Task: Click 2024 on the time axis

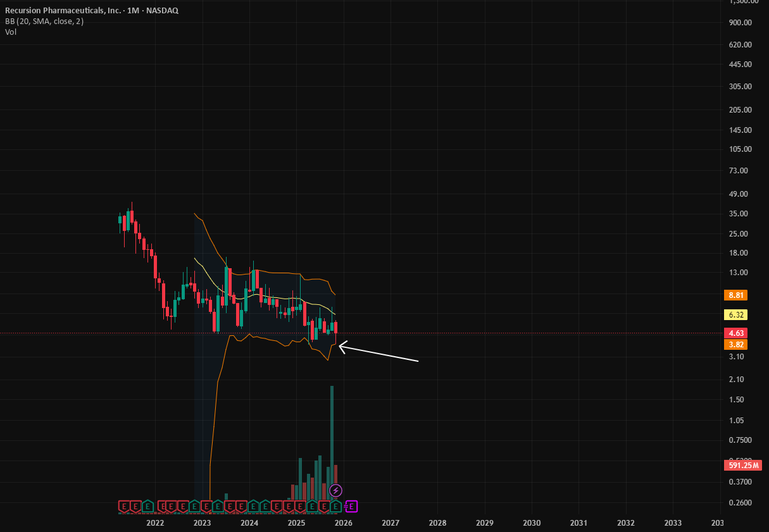Action: pyautogui.click(x=249, y=523)
